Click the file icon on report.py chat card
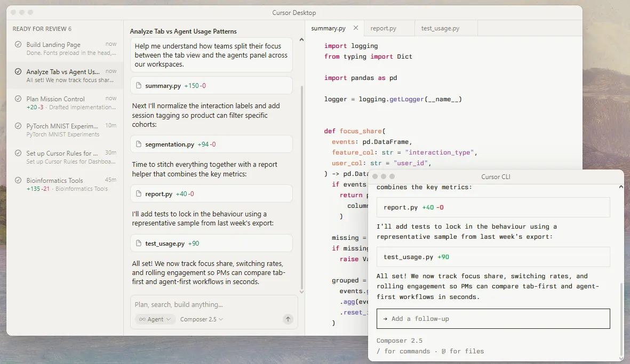 139,194
